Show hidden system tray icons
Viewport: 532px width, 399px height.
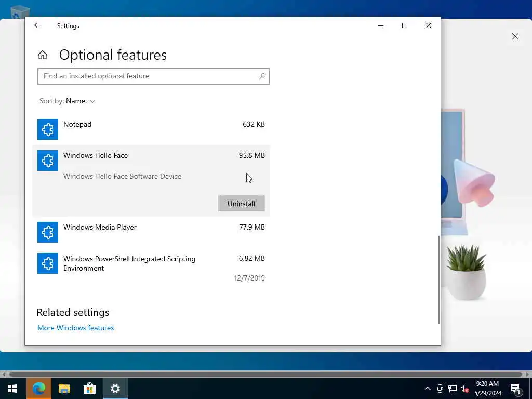[x=428, y=389]
